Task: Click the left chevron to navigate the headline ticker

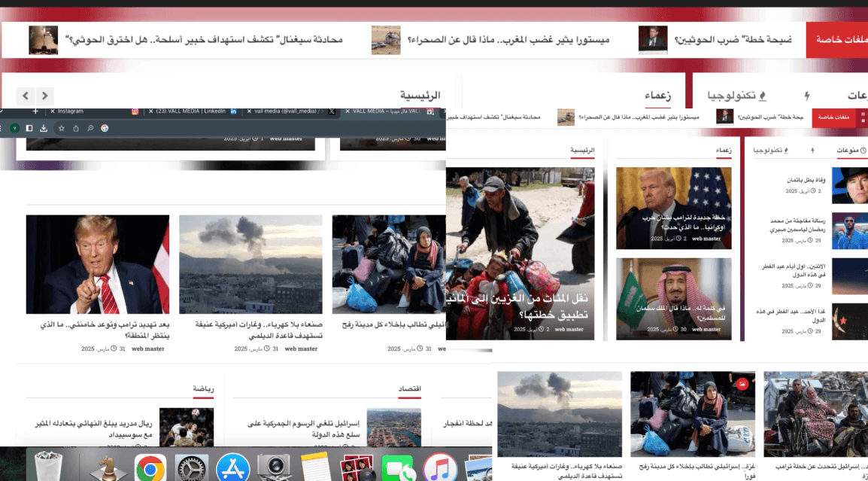Action: tap(26, 96)
